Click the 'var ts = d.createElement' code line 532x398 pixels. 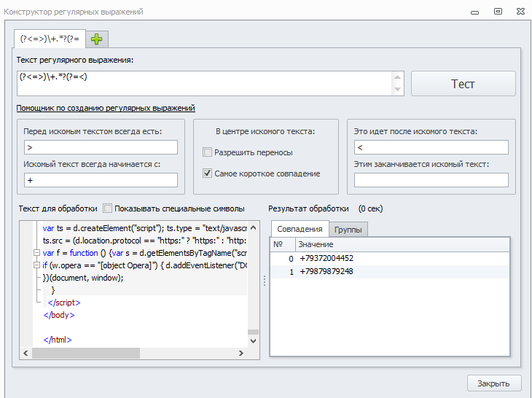[144, 228]
